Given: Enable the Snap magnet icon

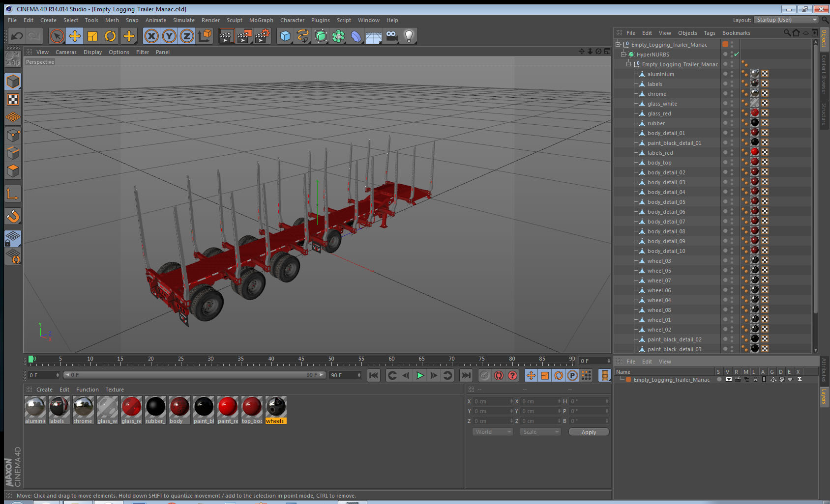Looking at the screenshot, I should (13, 216).
